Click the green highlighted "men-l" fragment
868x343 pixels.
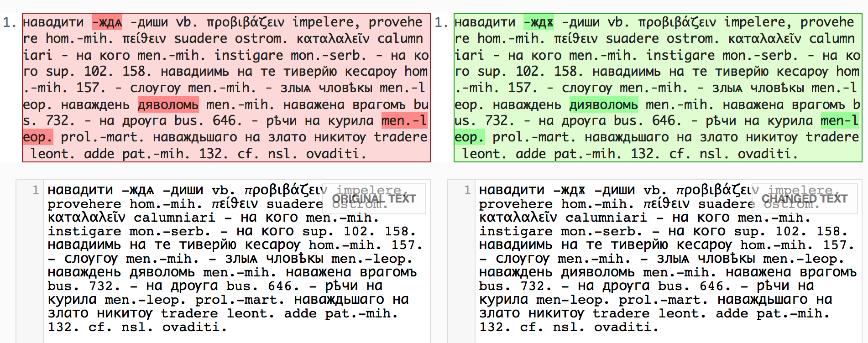point(839,121)
